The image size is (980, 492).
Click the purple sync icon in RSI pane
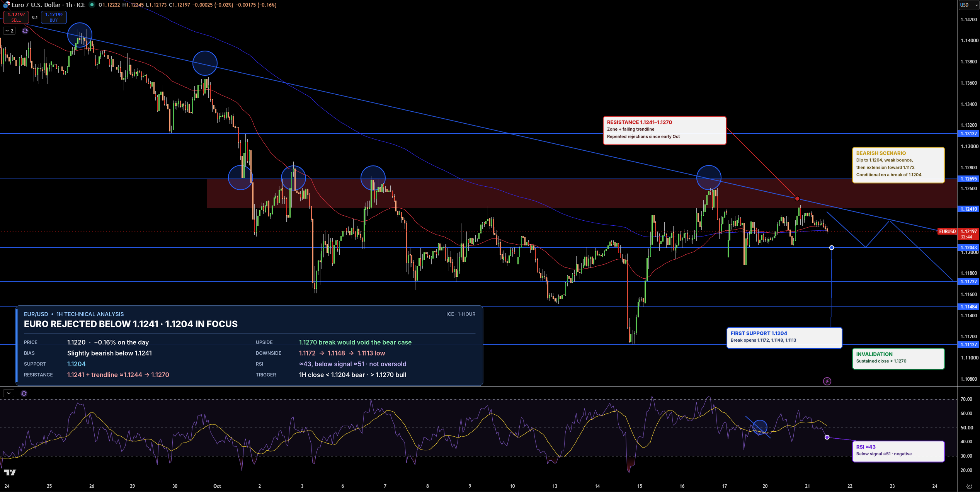click(x=24, y=393)
